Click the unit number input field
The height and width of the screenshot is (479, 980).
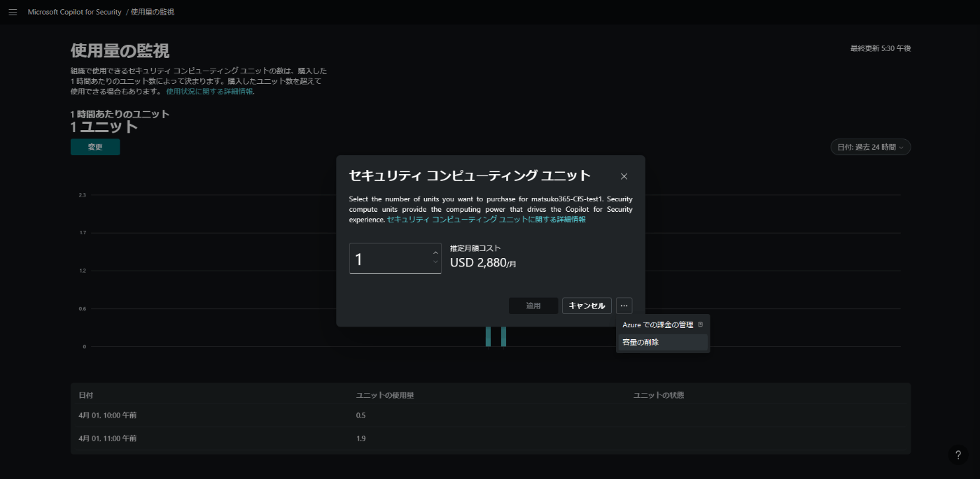(x=395, y=259)
